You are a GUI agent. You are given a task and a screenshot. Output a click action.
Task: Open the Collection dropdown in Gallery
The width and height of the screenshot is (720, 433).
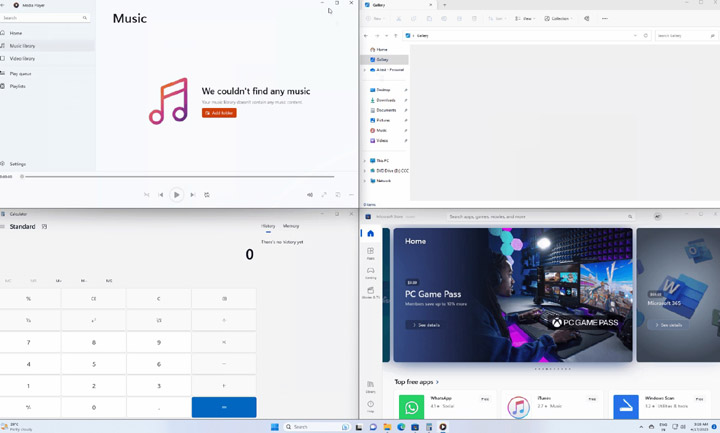559,18
